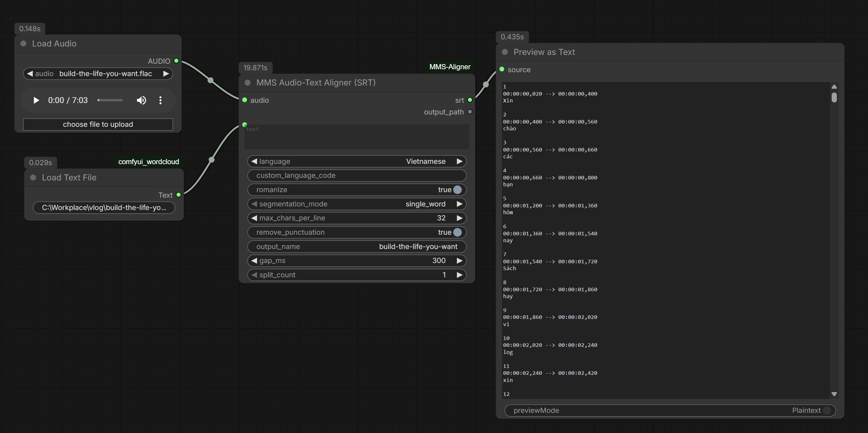
Task: Decrease split_count value
Action: pos(254,275)
